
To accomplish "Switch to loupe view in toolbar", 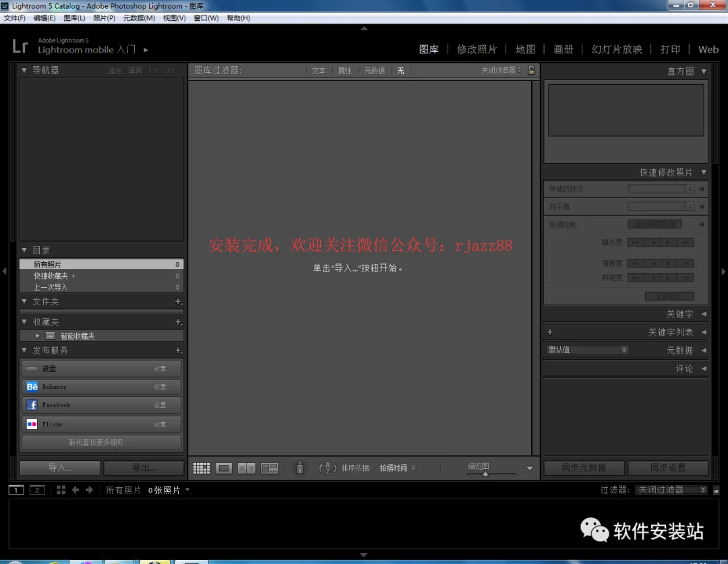I will pyautogui.click(x=223, y=468).
